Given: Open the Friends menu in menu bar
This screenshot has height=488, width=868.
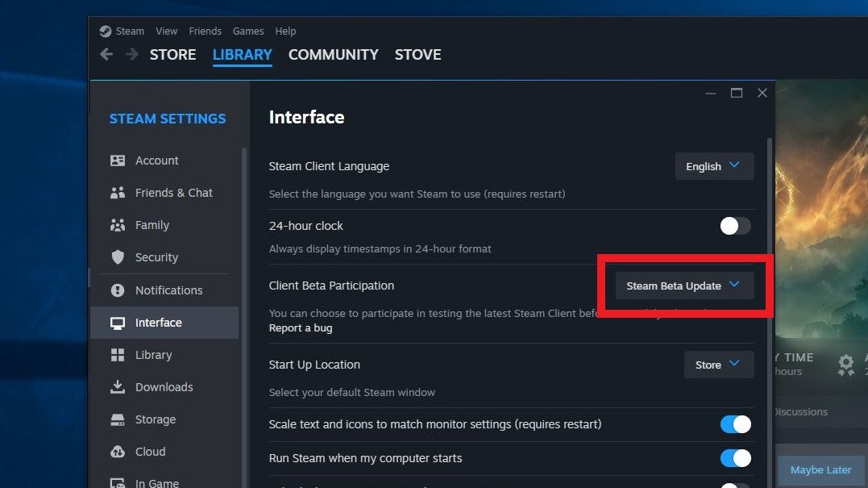Looking at the screenshot, I should [x=205, y=31].
